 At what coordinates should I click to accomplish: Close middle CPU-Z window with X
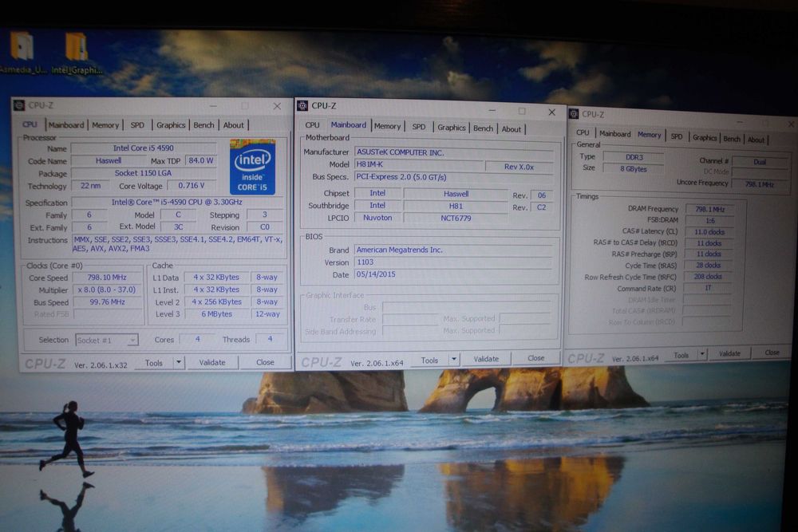(551, 112)
